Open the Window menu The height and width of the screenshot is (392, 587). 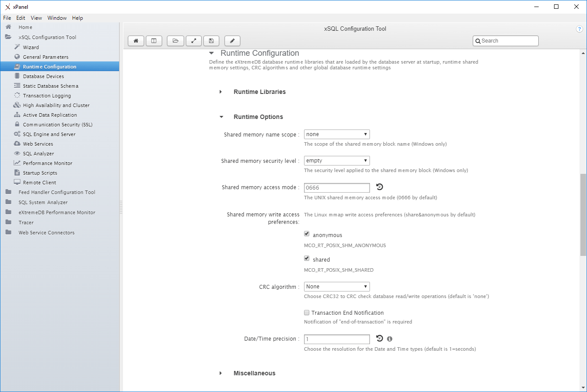pyautogui.click(x=57, y=18)
